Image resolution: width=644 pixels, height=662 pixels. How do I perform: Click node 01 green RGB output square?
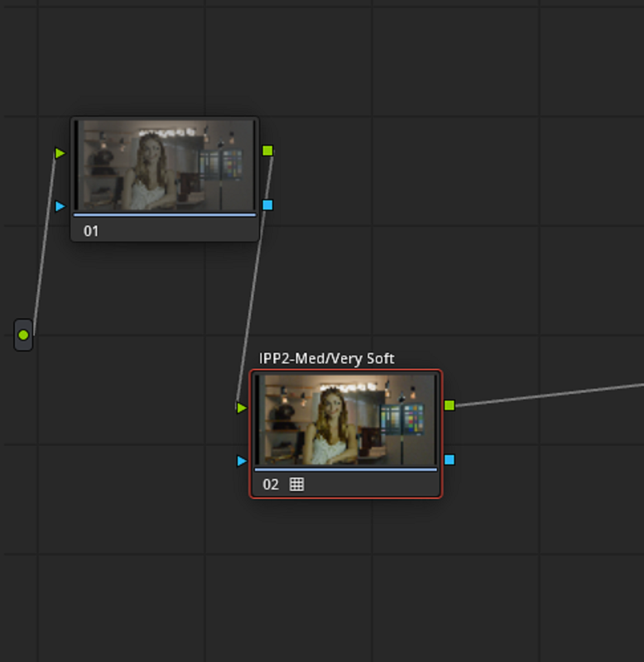[x=267, y=151]
